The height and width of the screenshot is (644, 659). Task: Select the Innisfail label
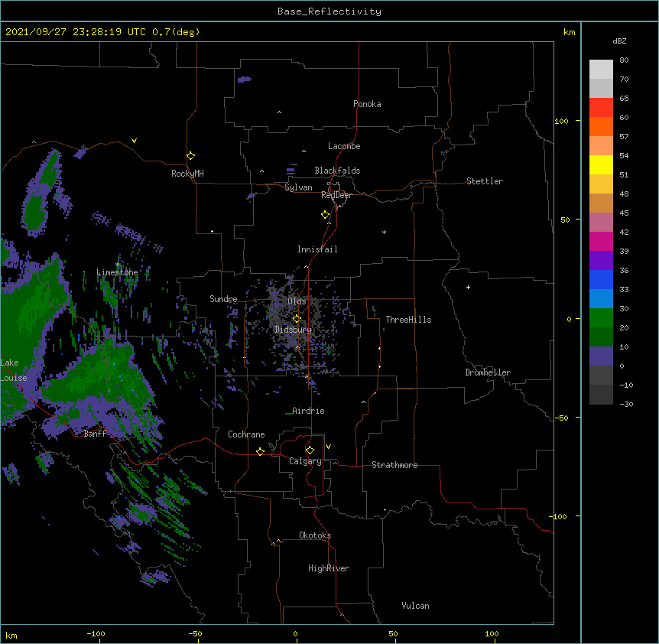(x=317, y=249)
